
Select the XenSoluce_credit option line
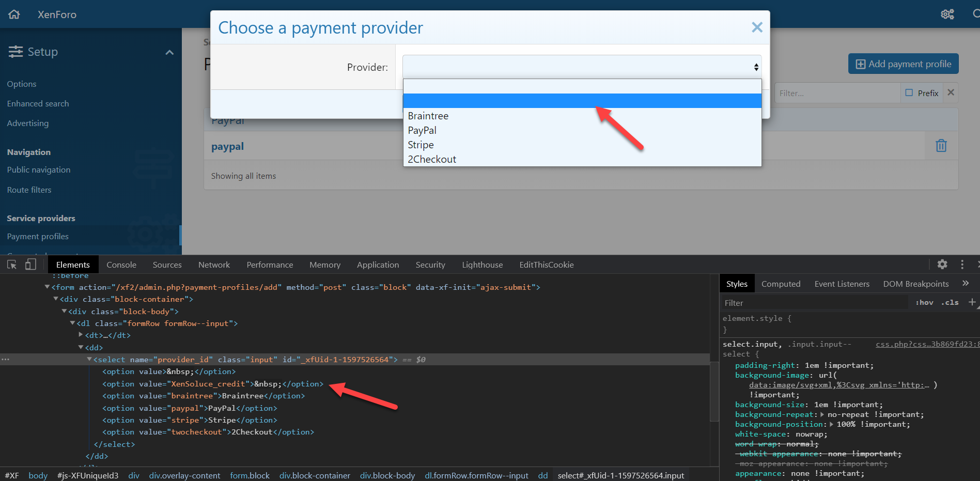pos(213,384)
